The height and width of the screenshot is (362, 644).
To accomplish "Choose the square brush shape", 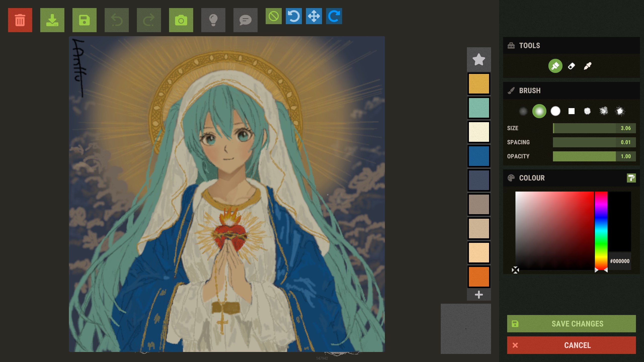I will [x=572, y=111].
